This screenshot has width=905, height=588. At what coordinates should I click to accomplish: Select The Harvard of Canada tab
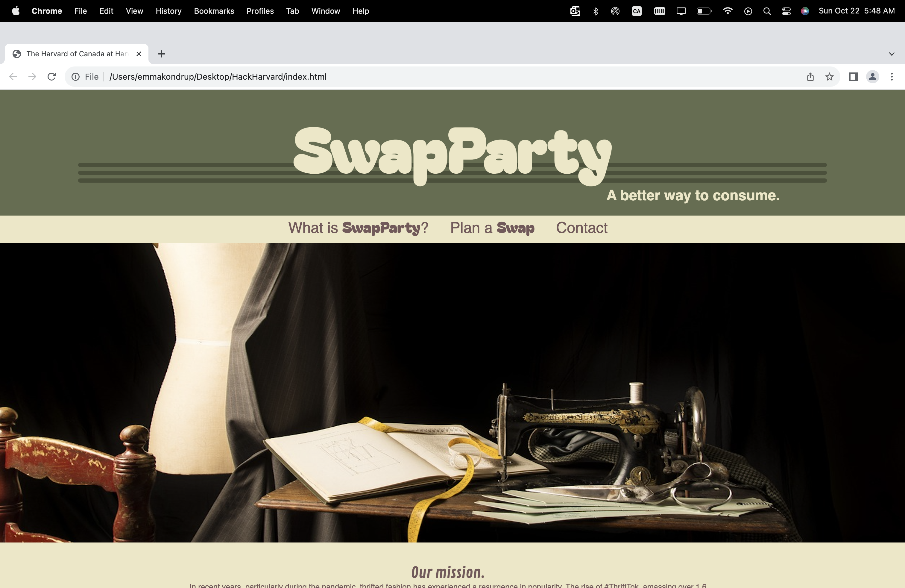point(76,54)
